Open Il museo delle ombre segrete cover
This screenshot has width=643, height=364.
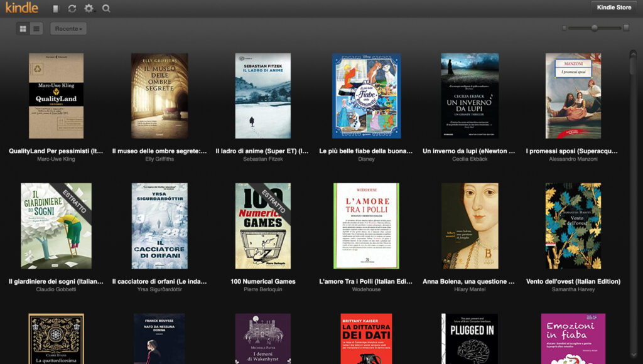pyautogui.click(x=159, y=95)
